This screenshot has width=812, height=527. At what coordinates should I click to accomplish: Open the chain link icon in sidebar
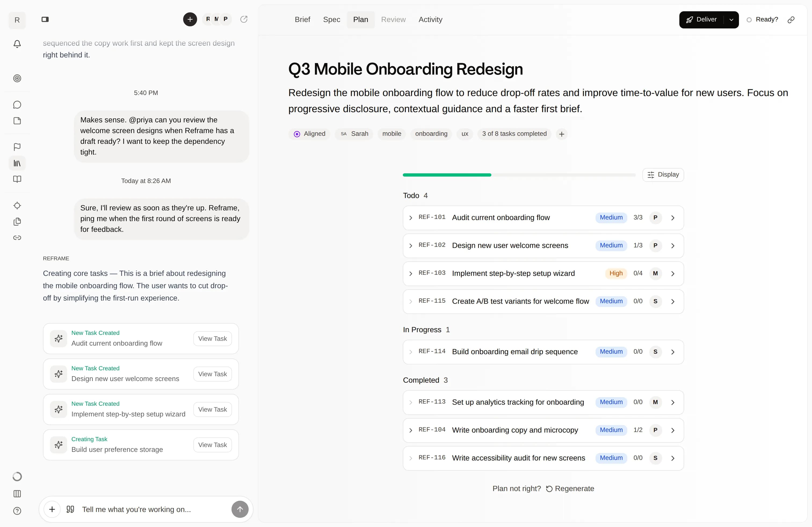point(17,237)
